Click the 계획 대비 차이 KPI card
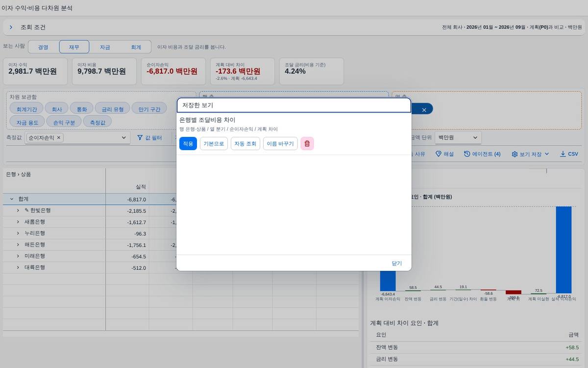This screenshot has height=368, width=588. tap(243, 71)
